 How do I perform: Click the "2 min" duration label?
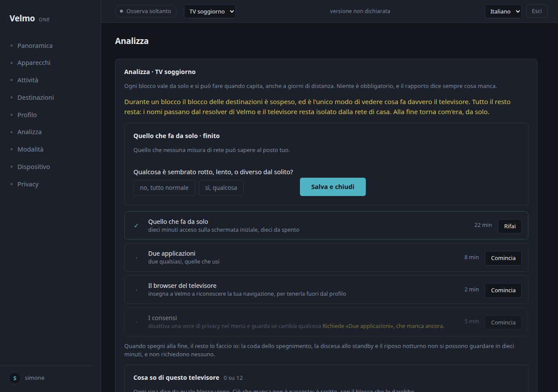(472, 290)
